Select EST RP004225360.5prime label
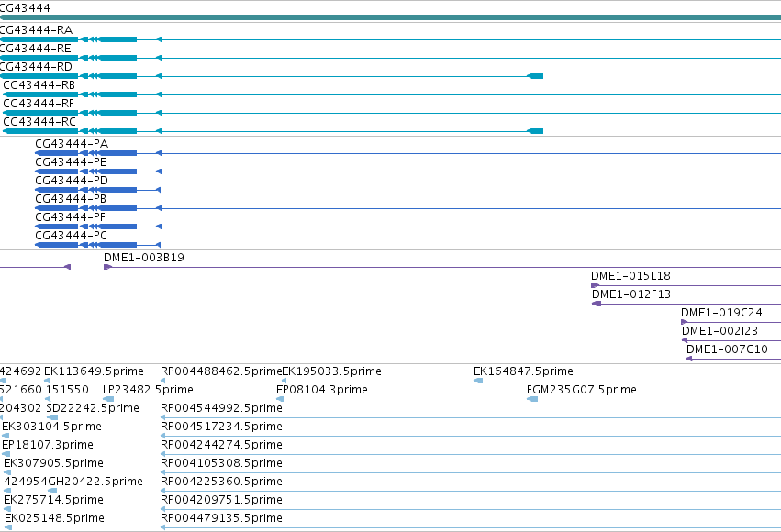Viewport: 781px width, 532px height. 222,482
